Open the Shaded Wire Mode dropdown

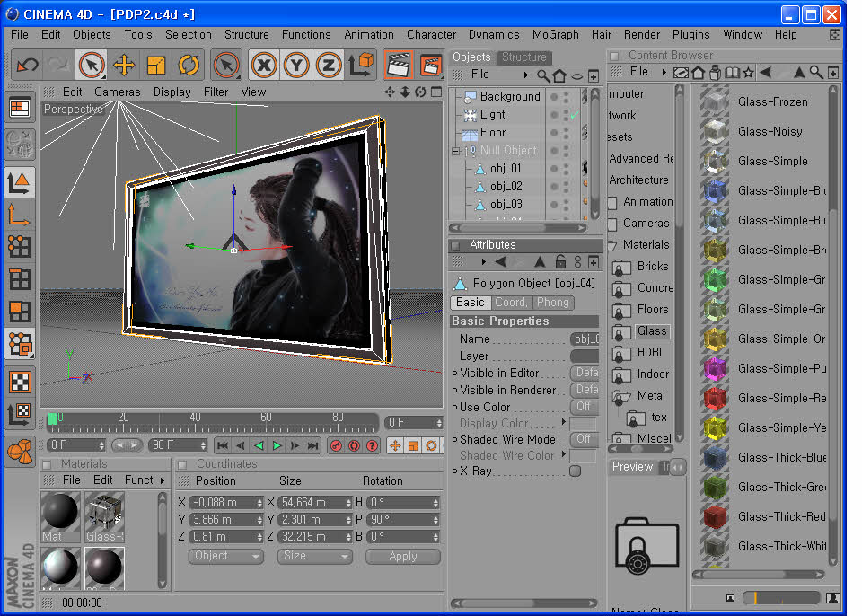click(585, 439)
